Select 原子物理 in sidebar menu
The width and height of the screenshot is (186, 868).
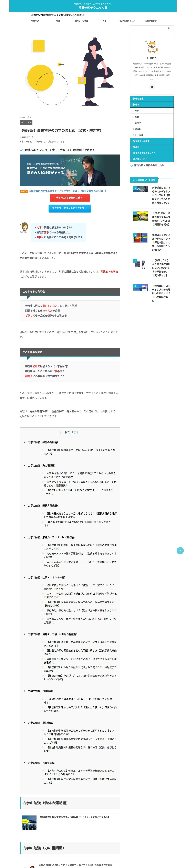pyautogui.click(x=152, y=135)
